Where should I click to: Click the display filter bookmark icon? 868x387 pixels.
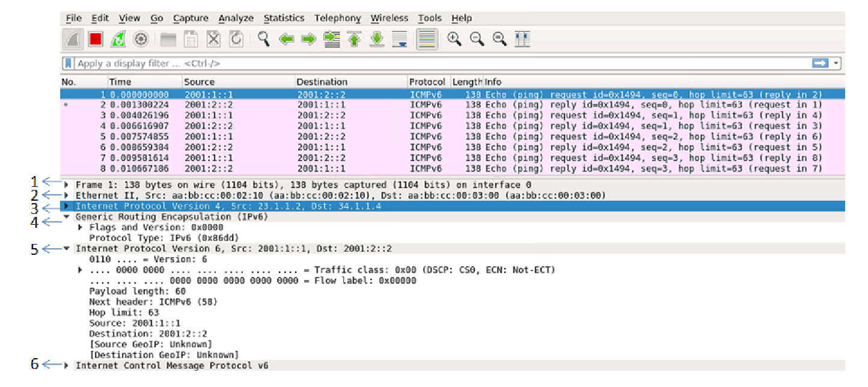point(69,63)
